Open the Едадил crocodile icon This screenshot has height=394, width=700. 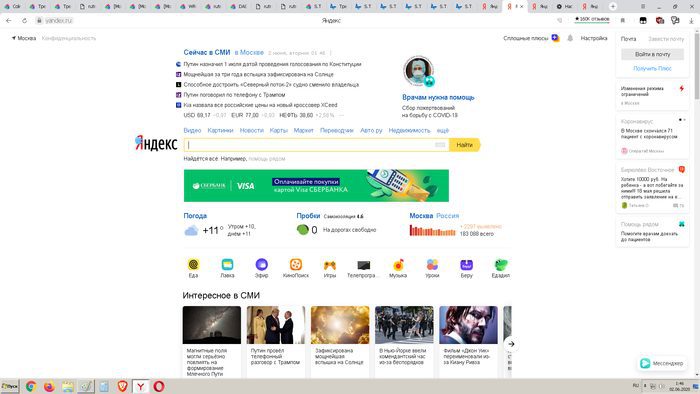click(x=500, y=265)
